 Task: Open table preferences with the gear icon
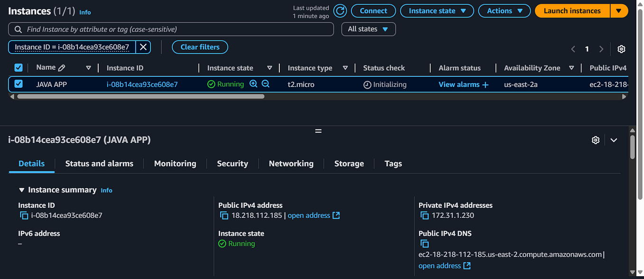[621, 49]
